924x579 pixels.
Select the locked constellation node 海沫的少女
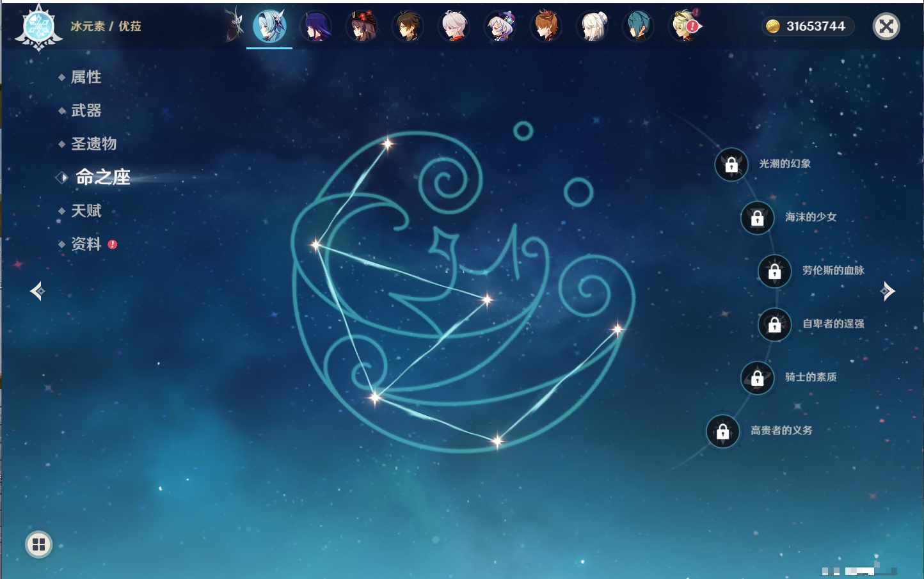point(758,218)
